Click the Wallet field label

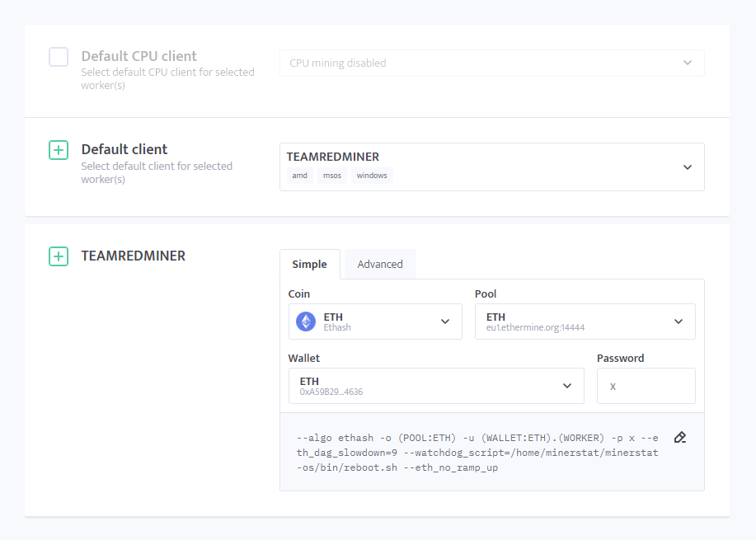(303, 359)
